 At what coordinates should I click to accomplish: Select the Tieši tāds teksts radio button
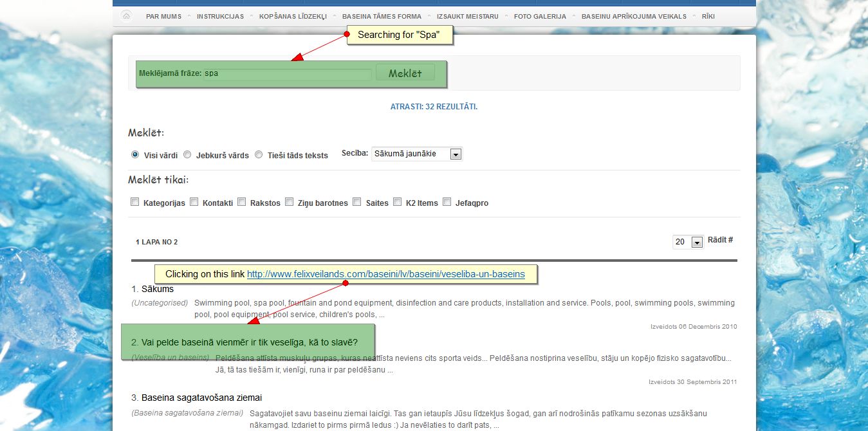click(x=259, y=154)
